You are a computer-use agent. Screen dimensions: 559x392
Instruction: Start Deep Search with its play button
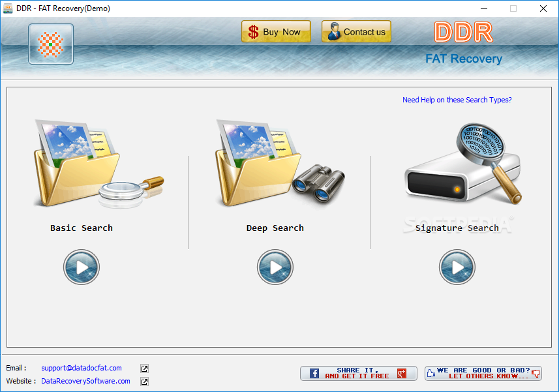tap(275, 267)
